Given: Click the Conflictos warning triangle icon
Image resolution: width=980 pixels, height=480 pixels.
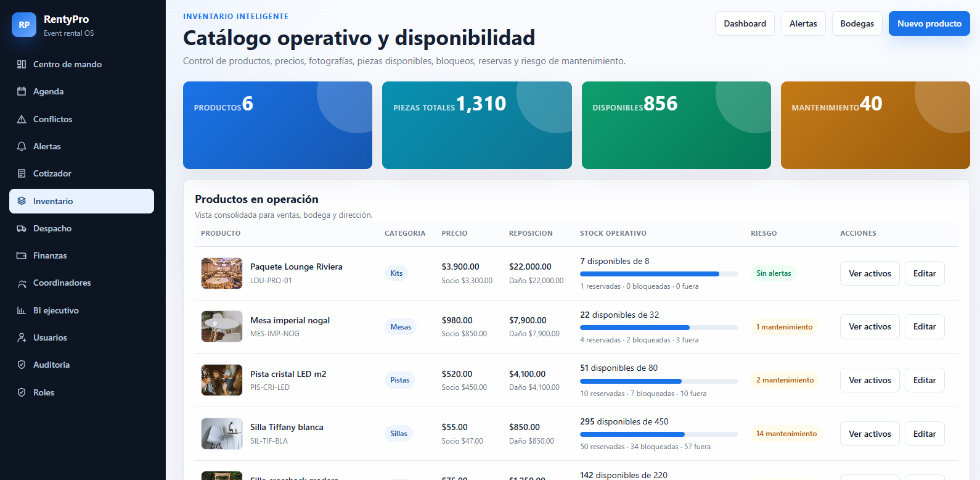Looking at the screenshot, I should click(x=22, y=119).
